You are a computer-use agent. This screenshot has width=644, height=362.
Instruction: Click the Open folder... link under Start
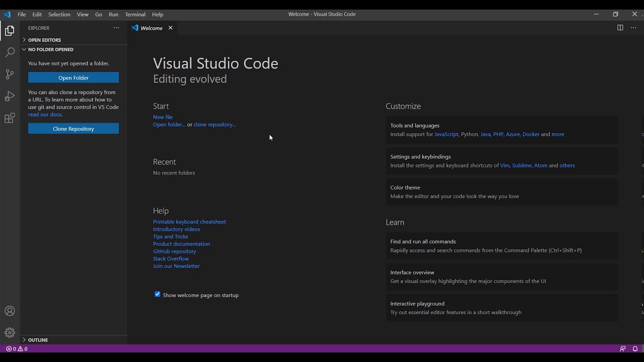point(169,124)
